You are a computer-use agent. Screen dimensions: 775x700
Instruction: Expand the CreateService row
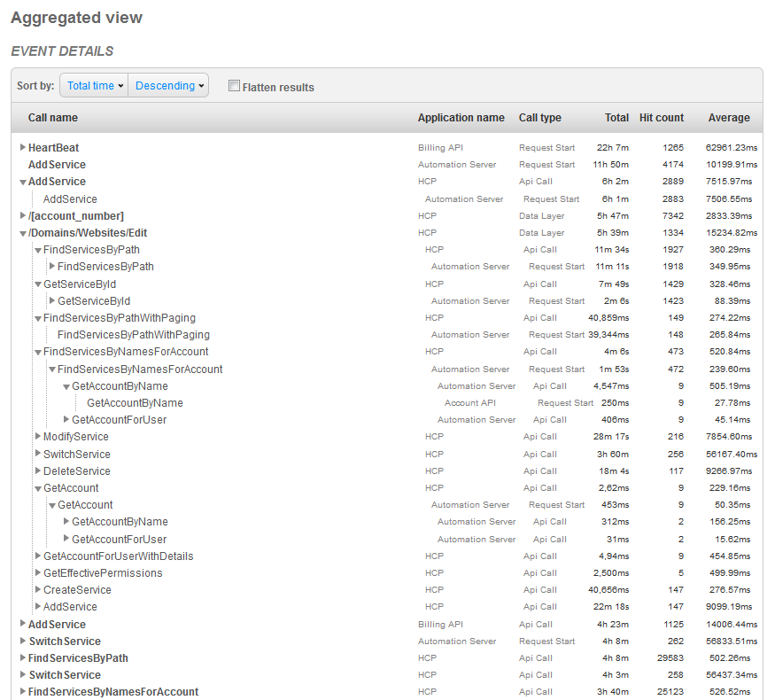(37, 589)
